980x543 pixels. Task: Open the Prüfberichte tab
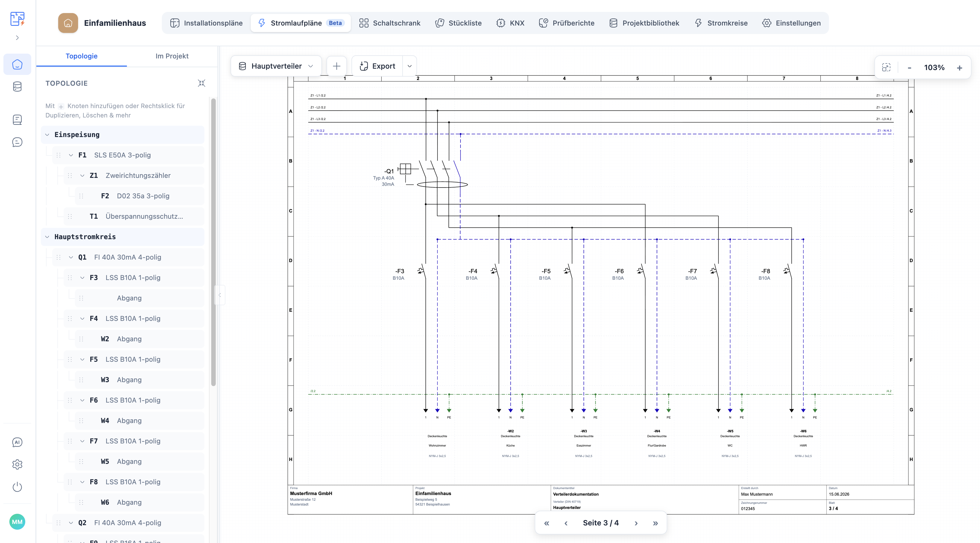566,23
